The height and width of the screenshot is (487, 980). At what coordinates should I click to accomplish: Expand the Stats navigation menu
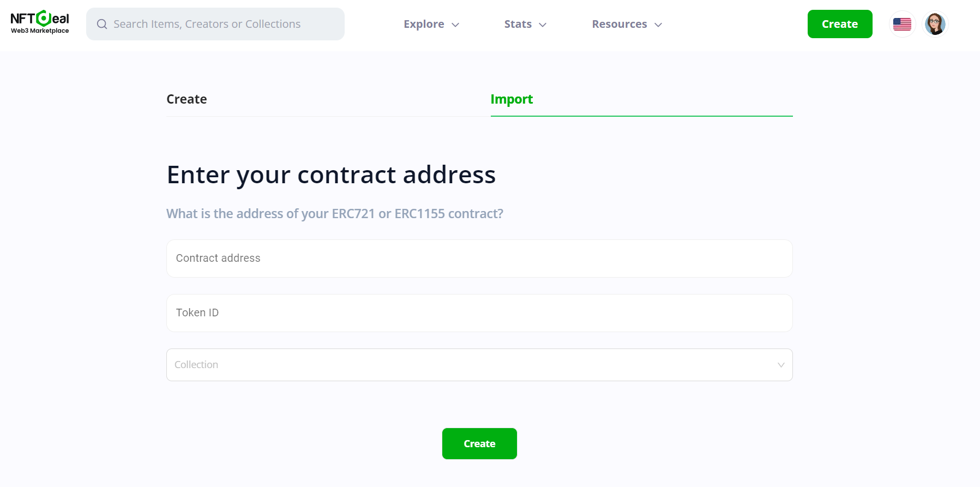point(518,24)
